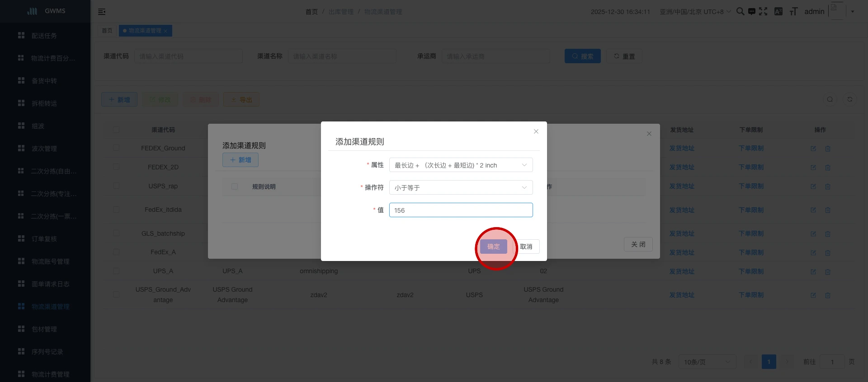Image resolution: width=868 pixels, height=382 pixels.
Task: Open 波次管理 in sidebar
Action: click(x=44, y=149)
